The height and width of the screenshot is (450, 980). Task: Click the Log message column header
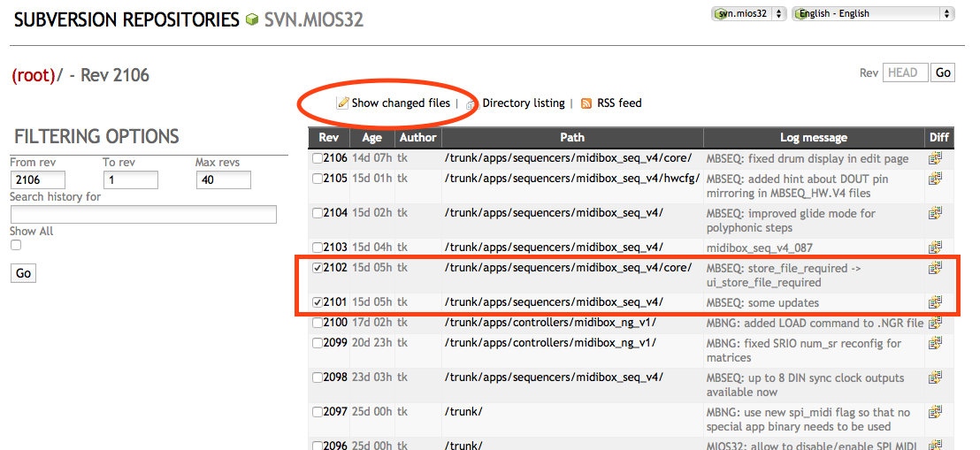point(813,137)
